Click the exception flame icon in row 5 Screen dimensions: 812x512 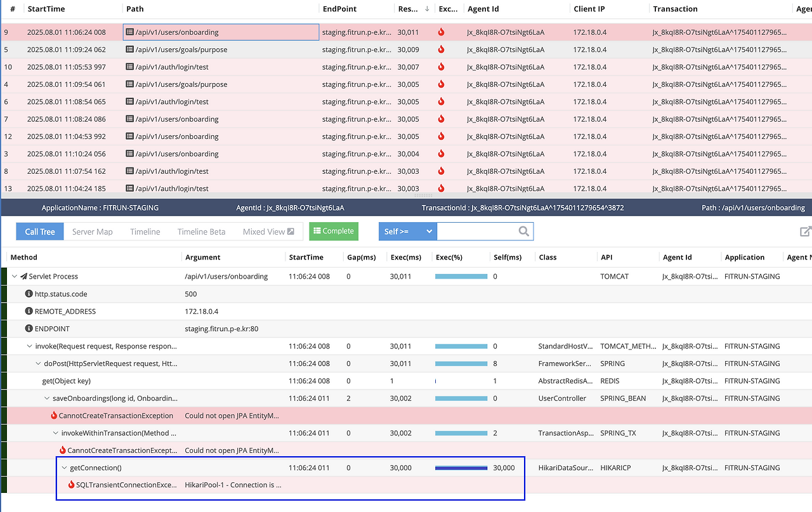(442, 49)
